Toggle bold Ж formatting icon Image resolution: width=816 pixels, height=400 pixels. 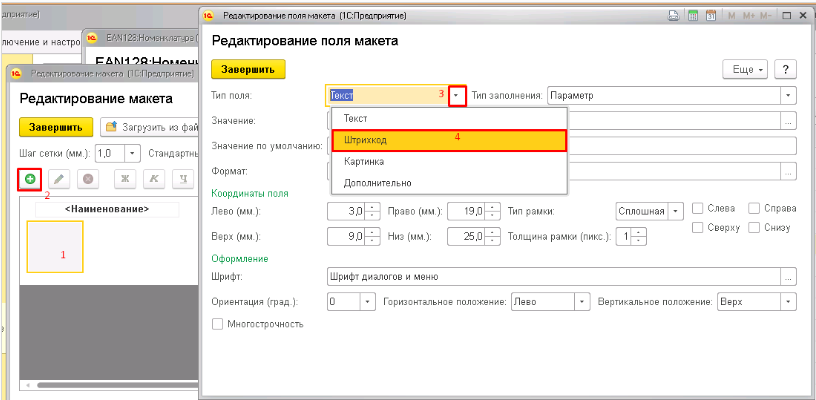[x=126, y=179]
